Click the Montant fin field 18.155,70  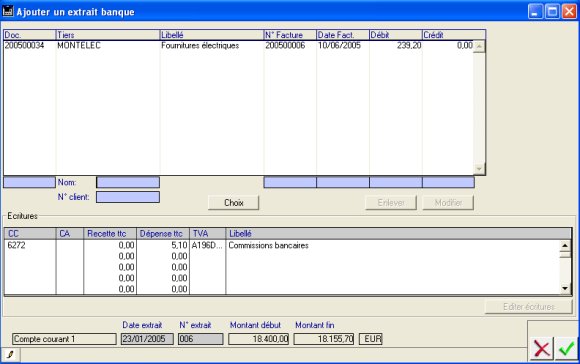point(324,339)
